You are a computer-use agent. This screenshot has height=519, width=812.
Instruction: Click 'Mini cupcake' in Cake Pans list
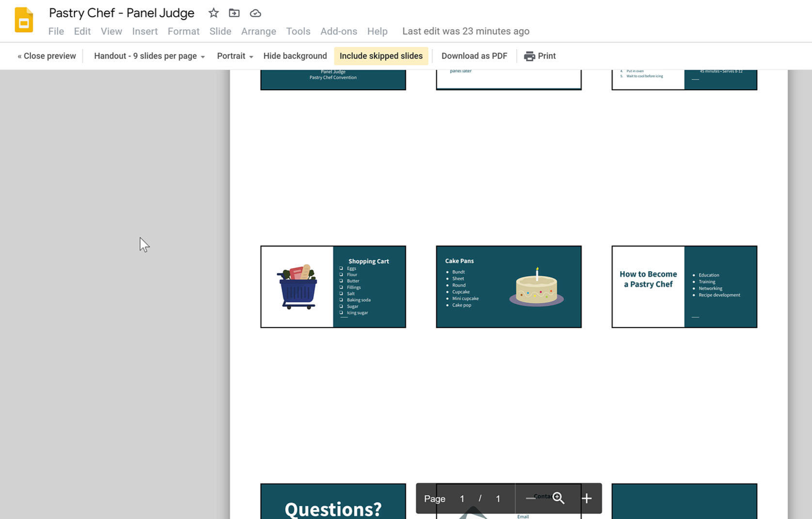point(465,298)
